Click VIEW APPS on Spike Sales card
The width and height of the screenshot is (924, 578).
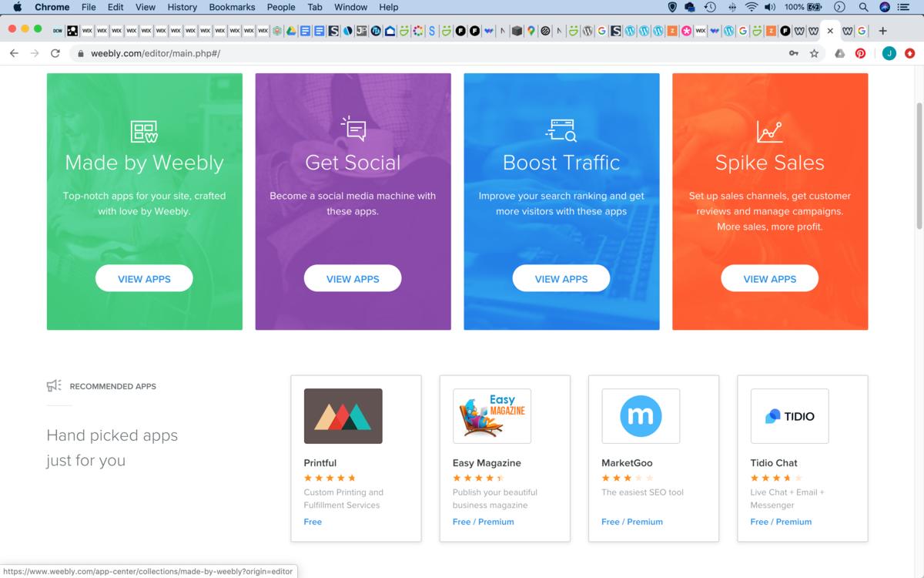(769, 278)
